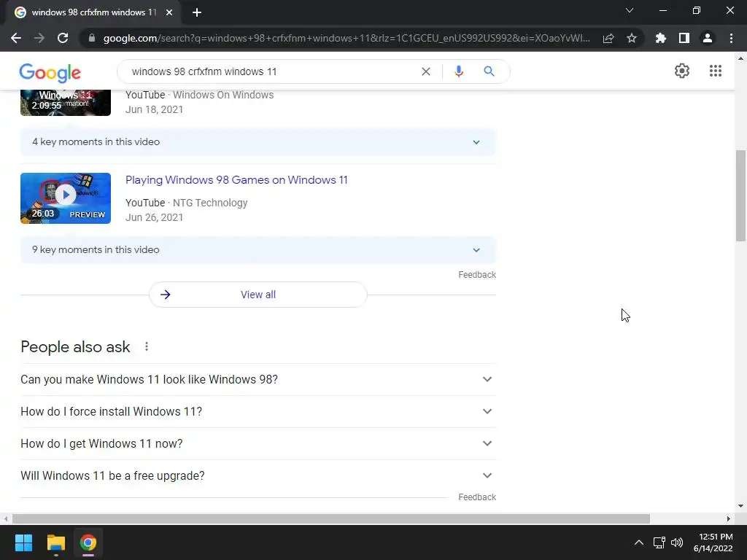The image size is (747, 560).
Task: Click the vertical scrollbar thumb
Action: click(x=740, y=195)
